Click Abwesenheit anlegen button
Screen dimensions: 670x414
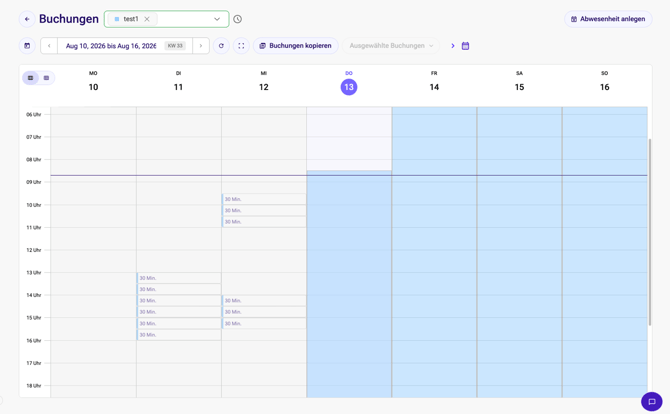608,19
